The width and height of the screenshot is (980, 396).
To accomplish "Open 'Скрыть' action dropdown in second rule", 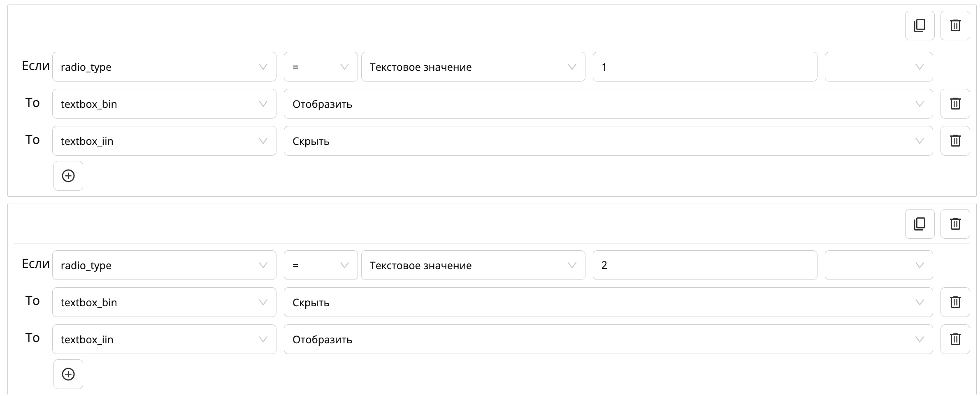I will click(x=608, y=302).
